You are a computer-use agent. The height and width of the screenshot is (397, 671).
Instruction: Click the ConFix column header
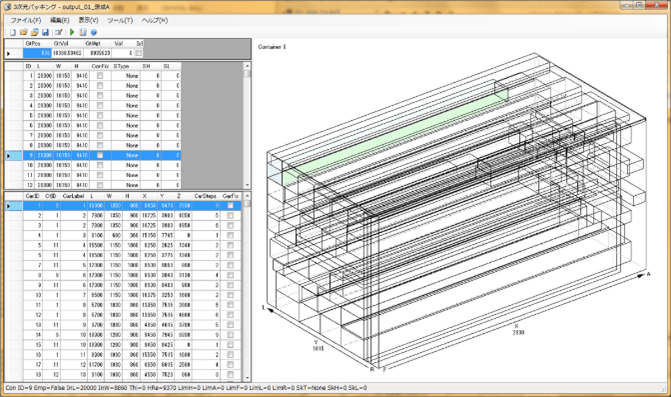[100, 66]
